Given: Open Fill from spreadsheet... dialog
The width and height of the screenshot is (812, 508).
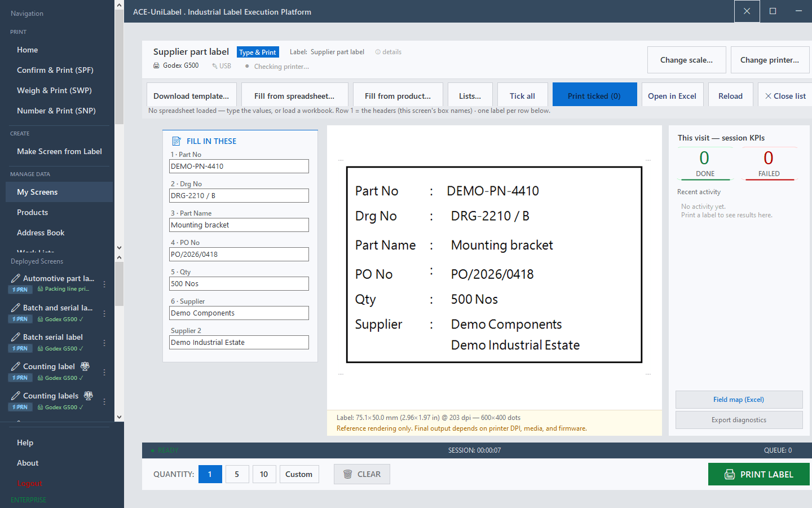Looking at the screenshot, I should tap(294, 96).
